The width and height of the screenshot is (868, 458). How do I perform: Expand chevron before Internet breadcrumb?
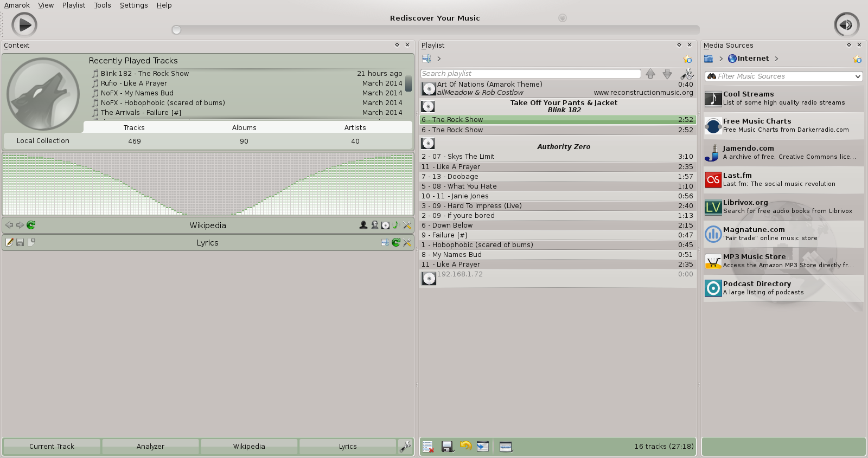pos(721,59)
